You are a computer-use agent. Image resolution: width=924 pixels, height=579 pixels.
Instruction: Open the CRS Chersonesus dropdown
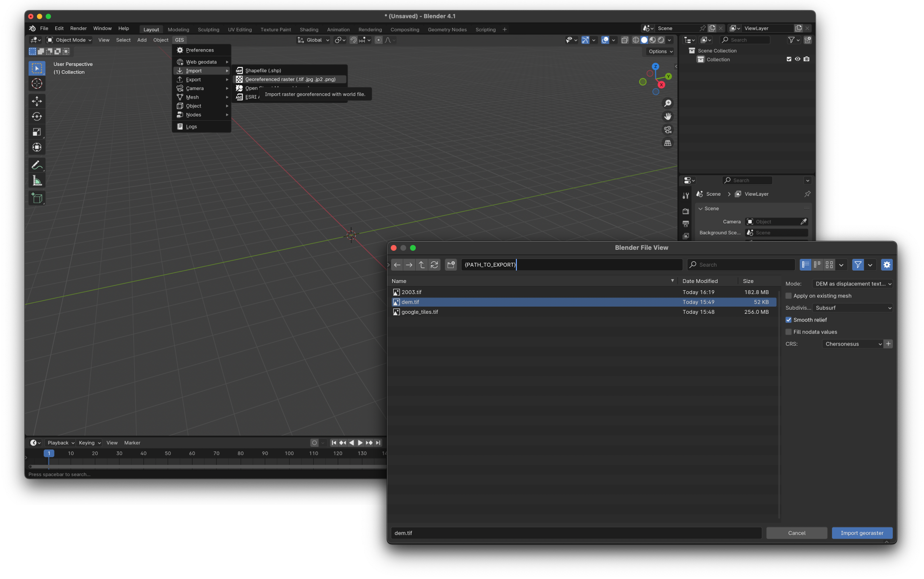click(853, 344)
